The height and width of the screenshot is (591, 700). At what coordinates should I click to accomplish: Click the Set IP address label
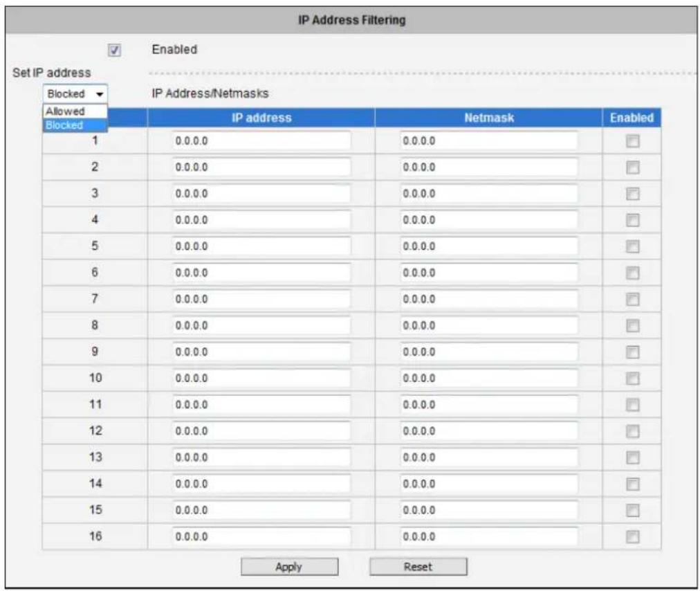pyautogui.click(x=52, y=73)
